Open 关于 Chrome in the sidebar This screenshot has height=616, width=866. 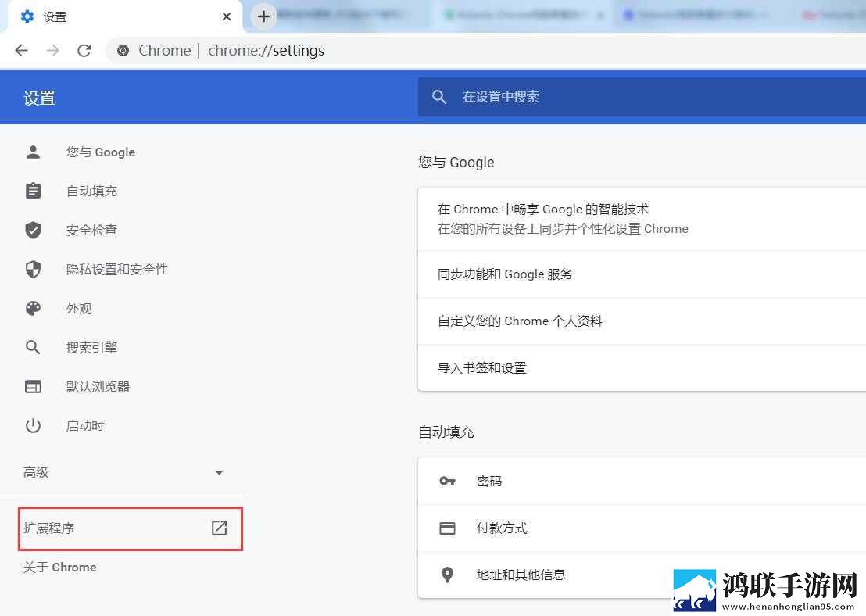click(x=59, y=568)
